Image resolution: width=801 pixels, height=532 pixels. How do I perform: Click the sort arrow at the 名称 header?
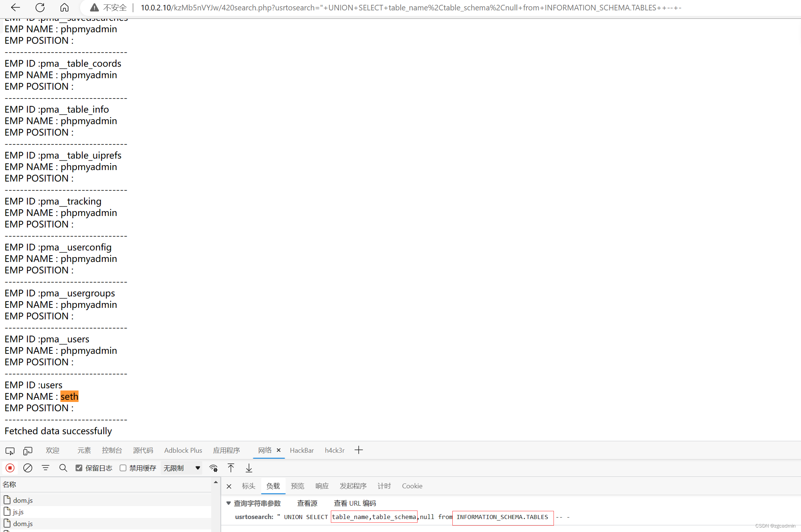click(216, 482)
